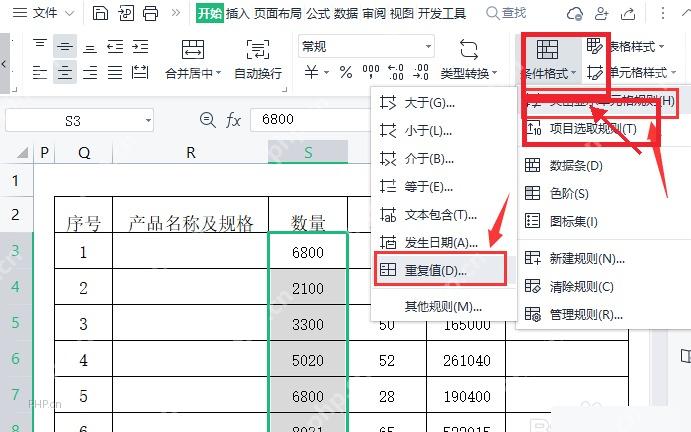Click 清除规则(C) menu item

[x=604, y=287]
